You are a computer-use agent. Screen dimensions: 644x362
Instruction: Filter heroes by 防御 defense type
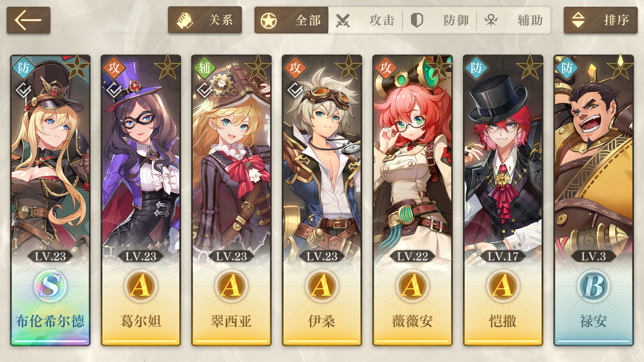[440, 20]
